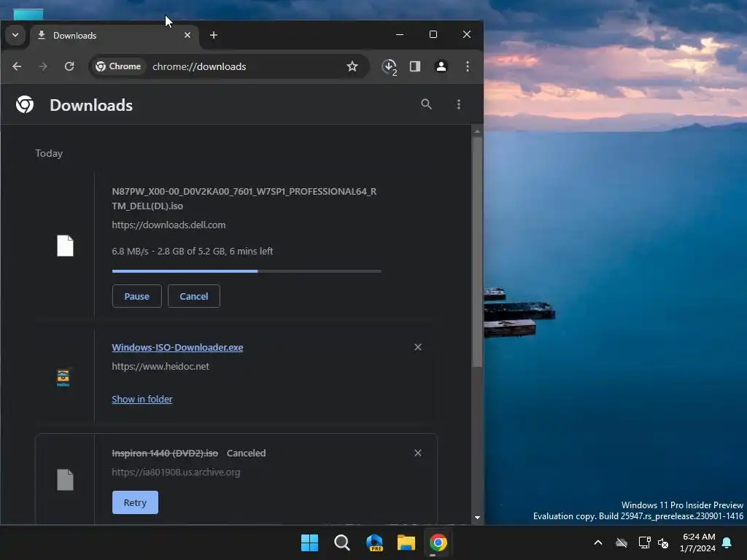Open Downloads page more actions menu
The image size is (747, 560).
(x=459, y=104)
